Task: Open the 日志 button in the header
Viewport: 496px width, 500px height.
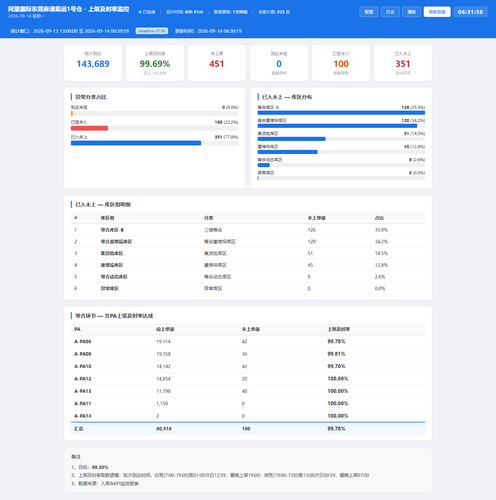Action: coord(390,12)
